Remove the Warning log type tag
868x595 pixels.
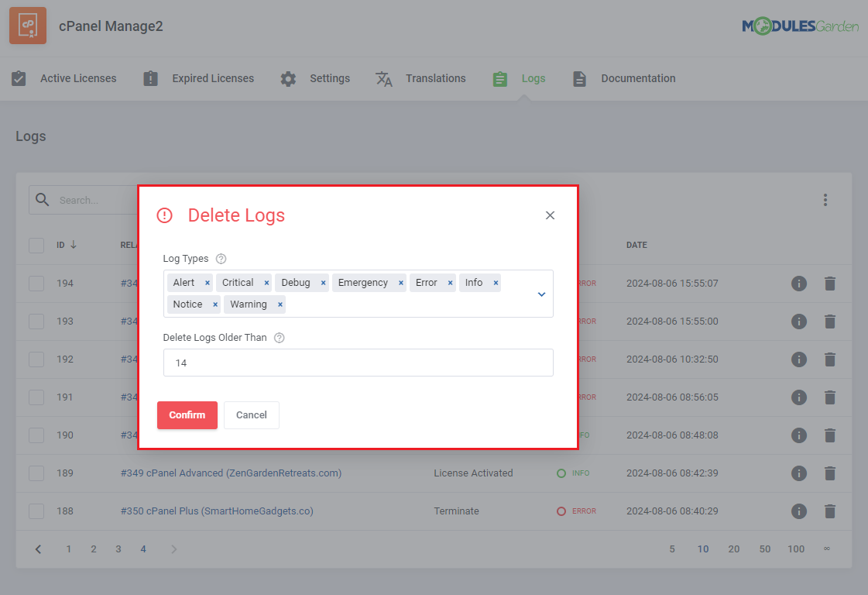click(280, 304)
